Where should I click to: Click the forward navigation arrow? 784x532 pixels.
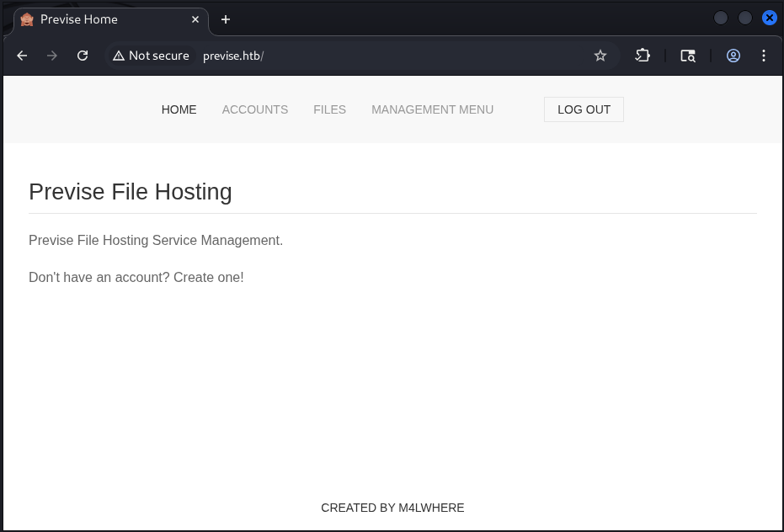[x=52, y=56]
